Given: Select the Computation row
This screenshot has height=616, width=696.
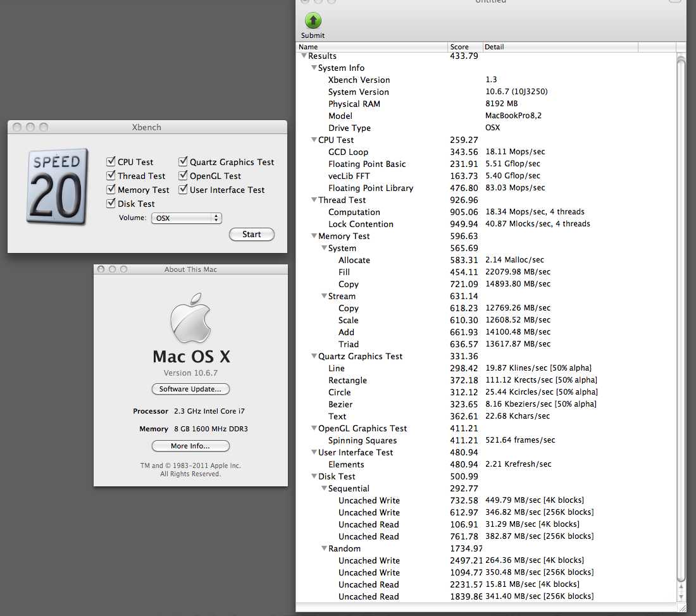Looking at the screenshot, I should [x=486, y=212].
